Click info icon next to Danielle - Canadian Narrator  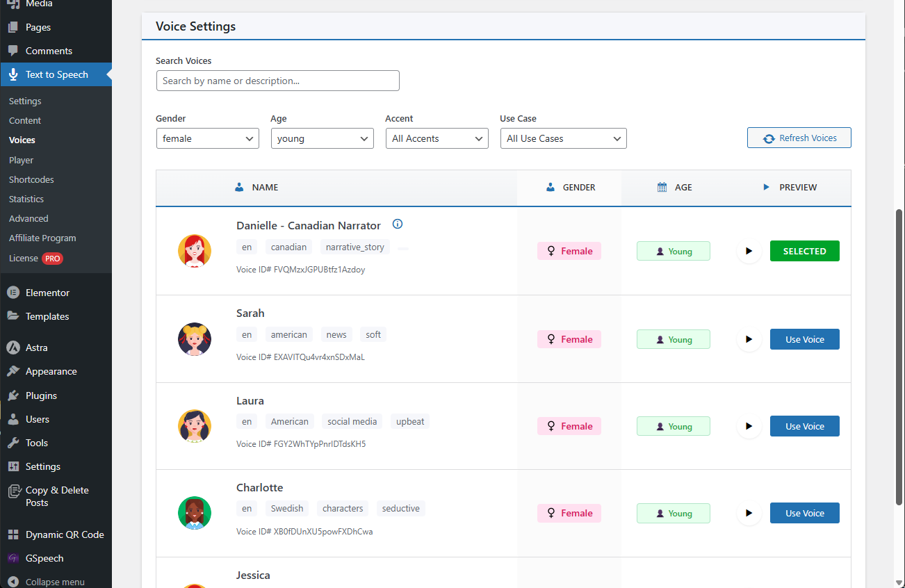[x=398, y=224]
